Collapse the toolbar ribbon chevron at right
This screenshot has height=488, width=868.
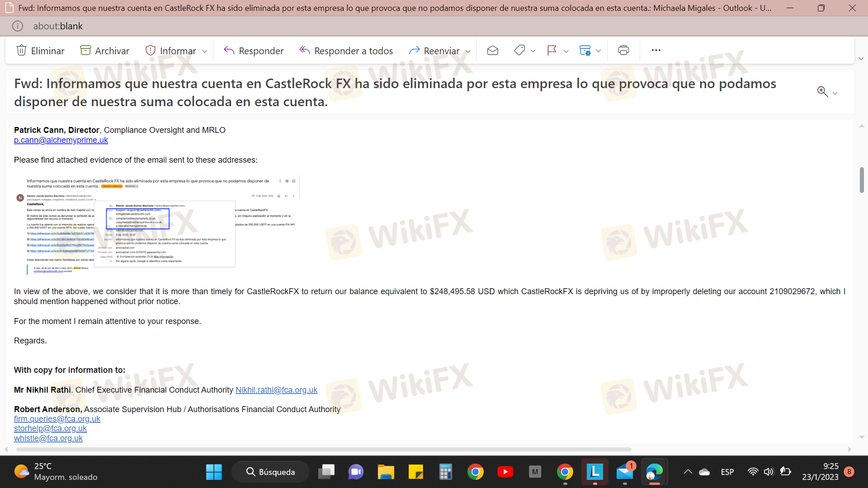click(x=861, y=59)
